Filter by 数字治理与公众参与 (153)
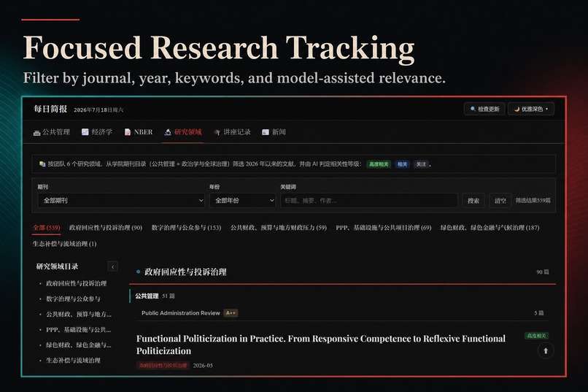The width and height of the screenshot is (588, 392). [186, 228]
